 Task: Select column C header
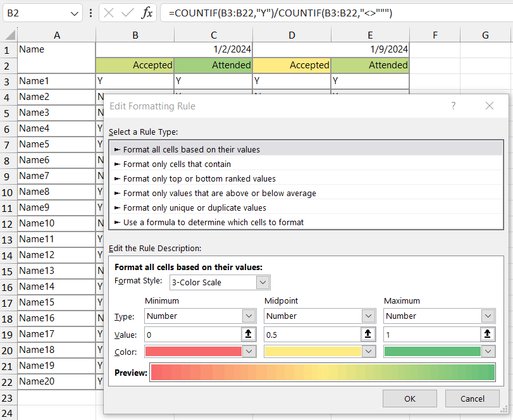214,35
